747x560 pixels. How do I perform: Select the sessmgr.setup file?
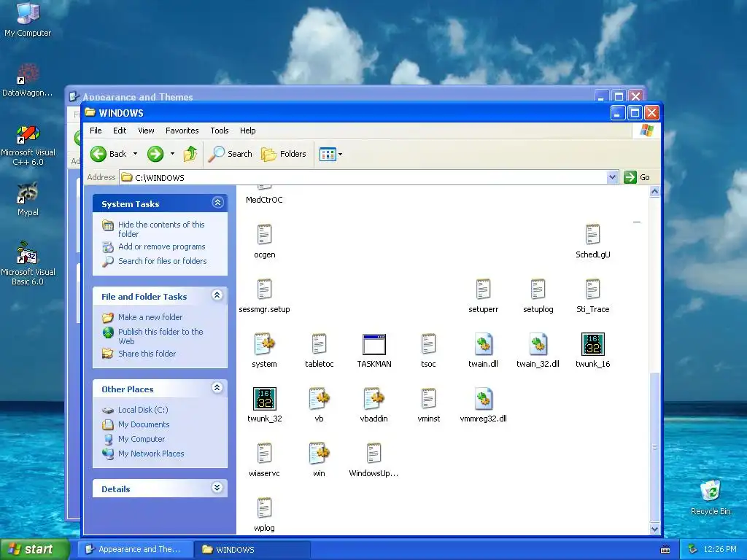click(264, 289)
